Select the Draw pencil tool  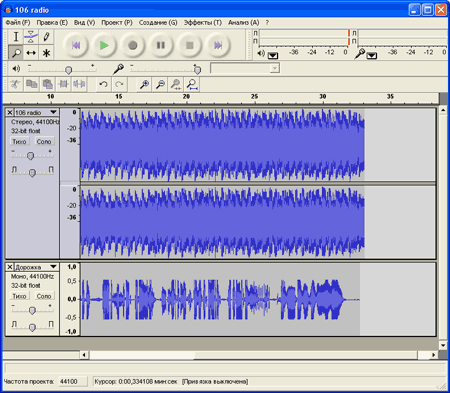(46, 37)
